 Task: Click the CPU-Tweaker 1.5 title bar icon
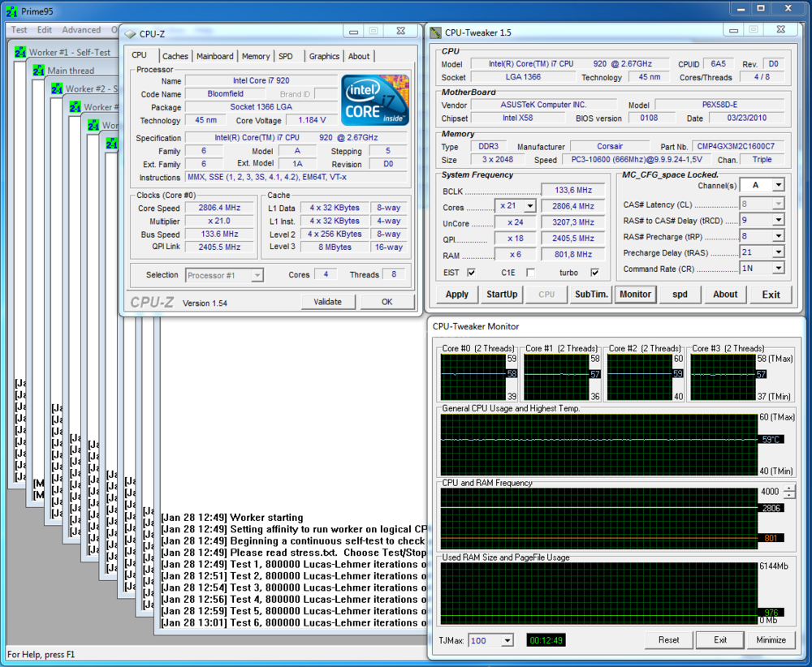pyautogui.click(x=436, y=32)
